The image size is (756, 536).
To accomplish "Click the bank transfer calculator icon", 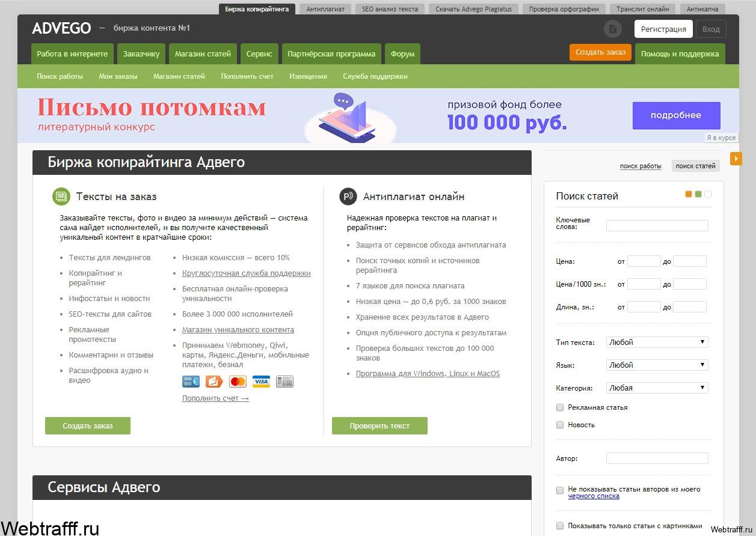I will [284, 381].
